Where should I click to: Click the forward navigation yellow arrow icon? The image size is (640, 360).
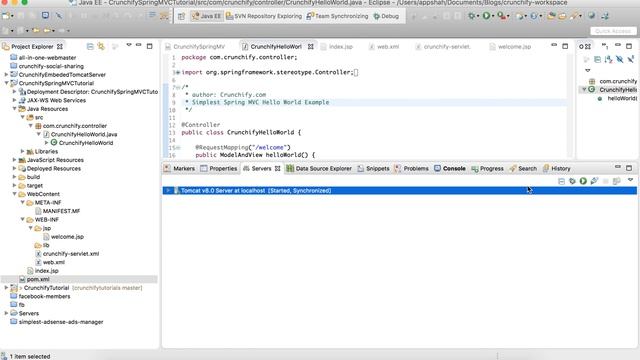(x=47, y=31)
